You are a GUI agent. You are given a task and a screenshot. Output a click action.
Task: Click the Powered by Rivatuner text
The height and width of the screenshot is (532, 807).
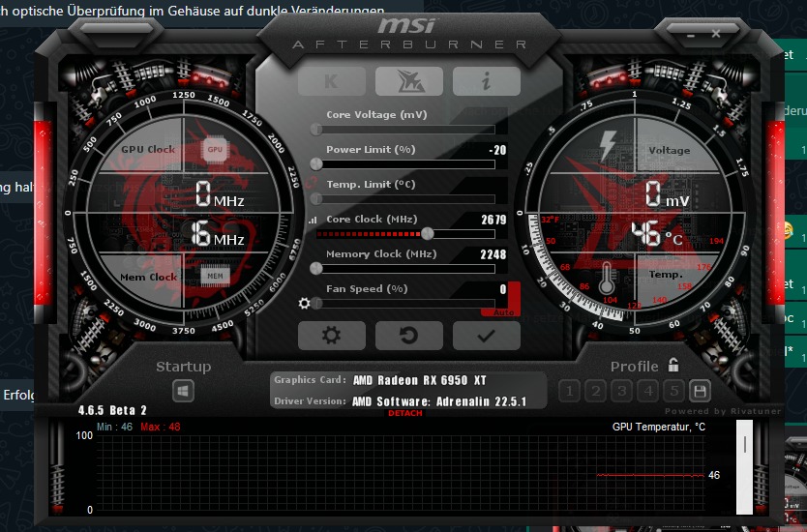pyautogui.click(x=723, y=411)
